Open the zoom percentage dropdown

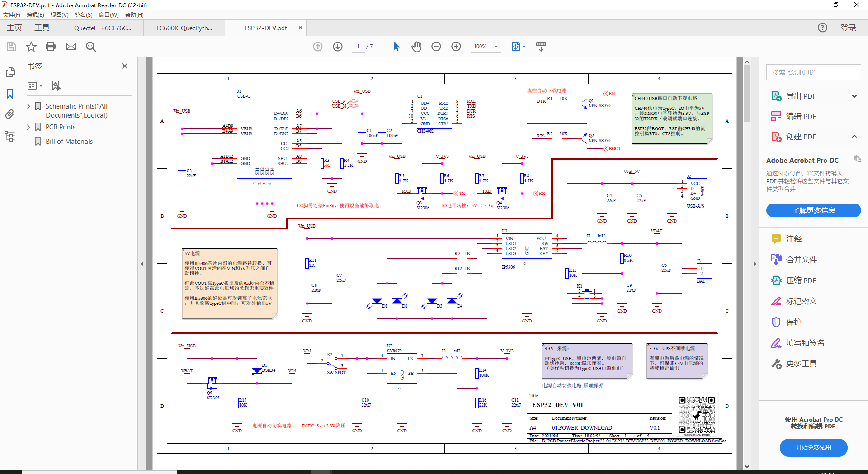point(496,46)
